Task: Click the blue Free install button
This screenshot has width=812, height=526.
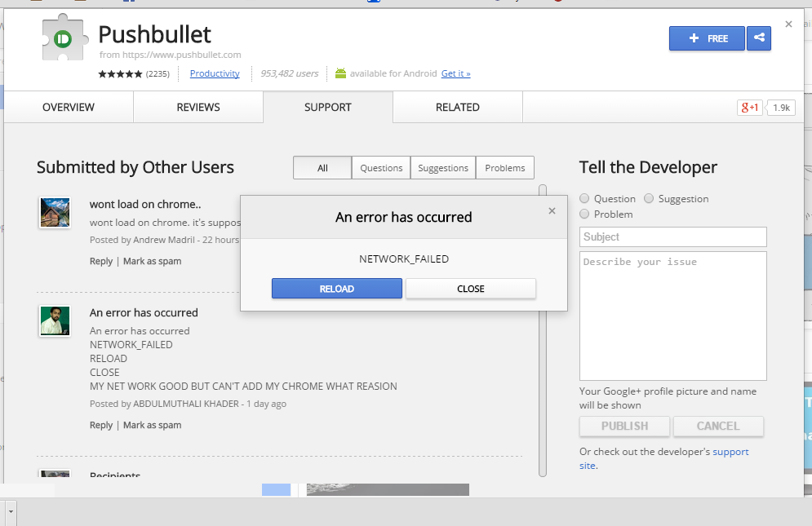Action: (707, 38)
